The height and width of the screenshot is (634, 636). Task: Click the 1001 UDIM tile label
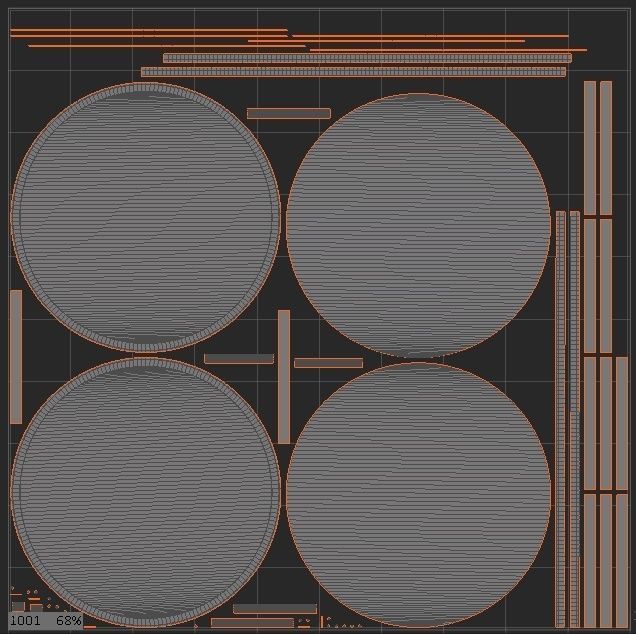pyautogui.click(x=25, y=621)
